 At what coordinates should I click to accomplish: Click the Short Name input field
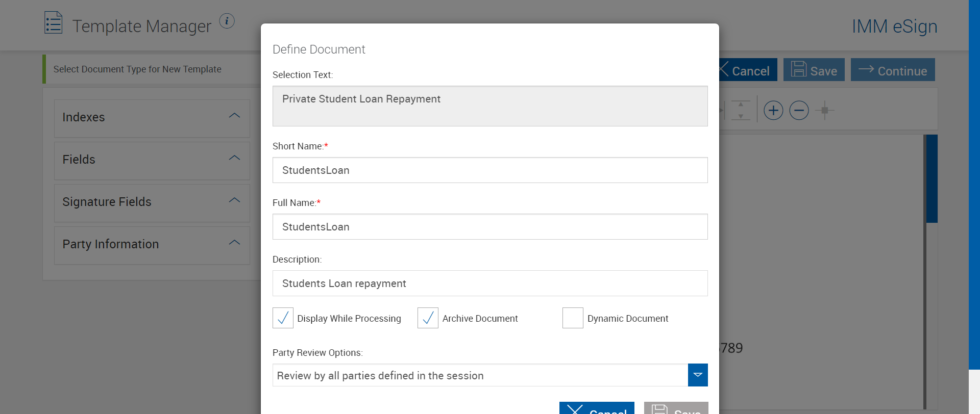490,170
